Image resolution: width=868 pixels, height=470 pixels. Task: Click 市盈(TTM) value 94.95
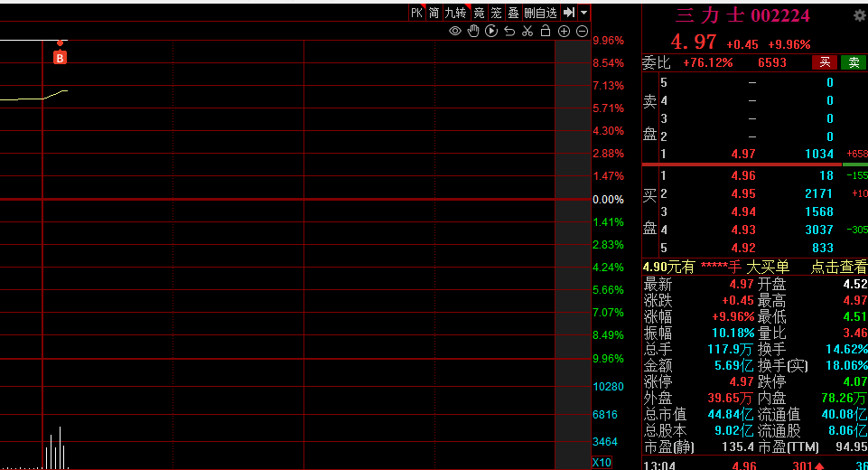coord(852,446)
